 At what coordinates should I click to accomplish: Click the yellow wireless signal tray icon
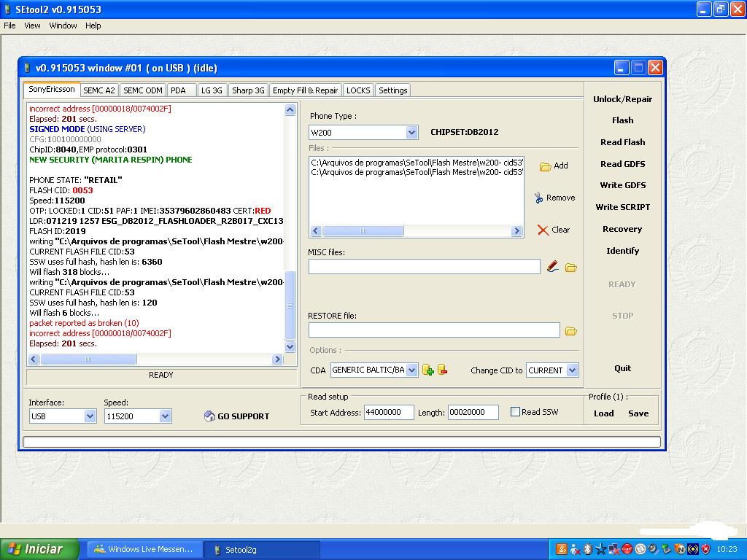tap(693, 549)
